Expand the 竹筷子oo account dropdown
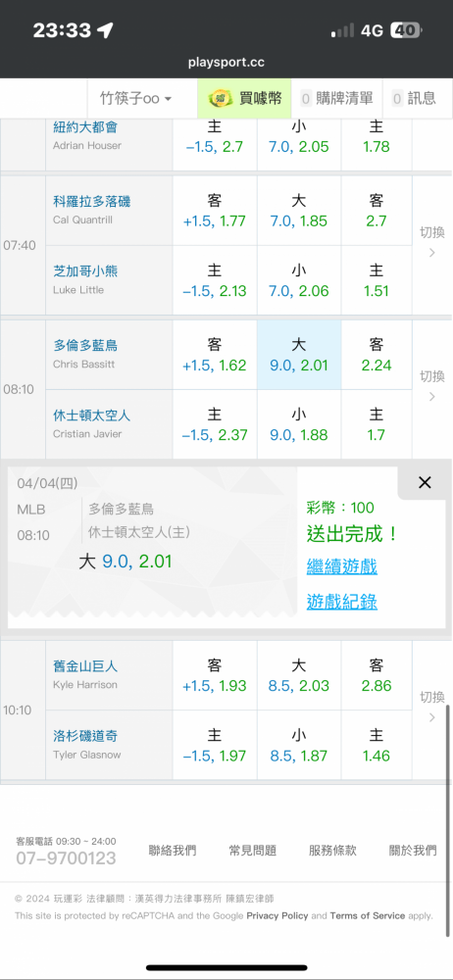453x980 pixels. point(135,99)
